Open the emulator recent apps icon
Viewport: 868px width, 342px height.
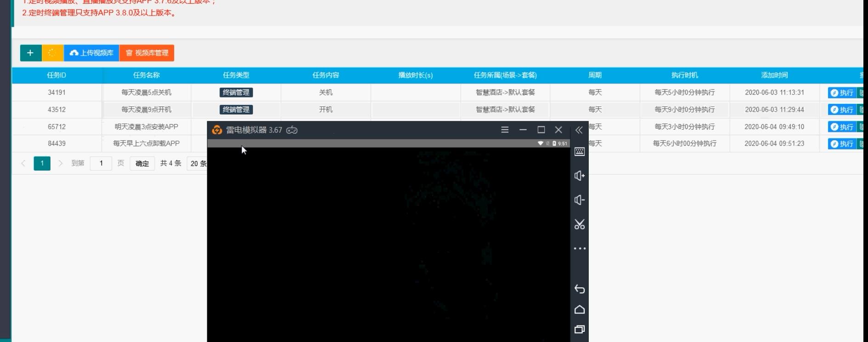pyautogui.click(x=579, y=329)
